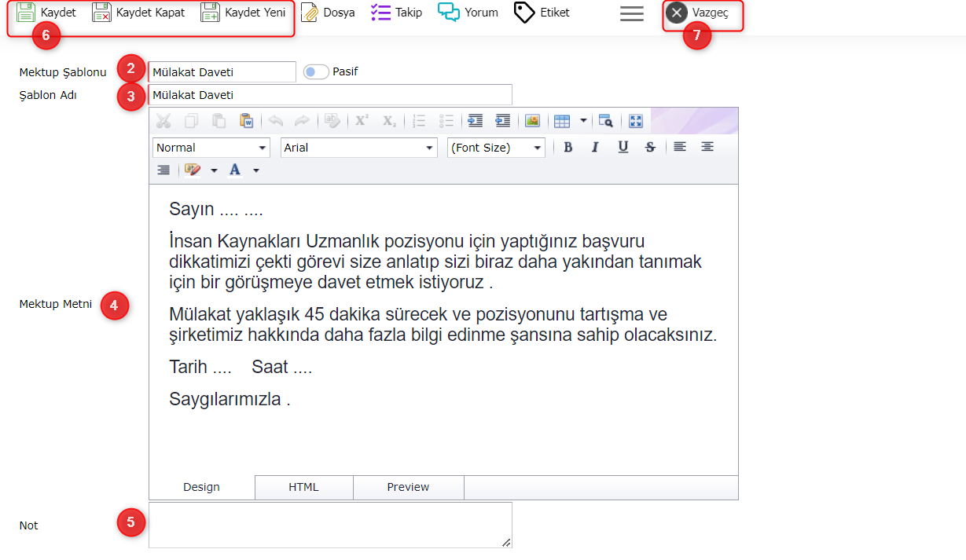Screen dimensions: 966x560
Task: Switch to the Preview tab
Action: 409,487
